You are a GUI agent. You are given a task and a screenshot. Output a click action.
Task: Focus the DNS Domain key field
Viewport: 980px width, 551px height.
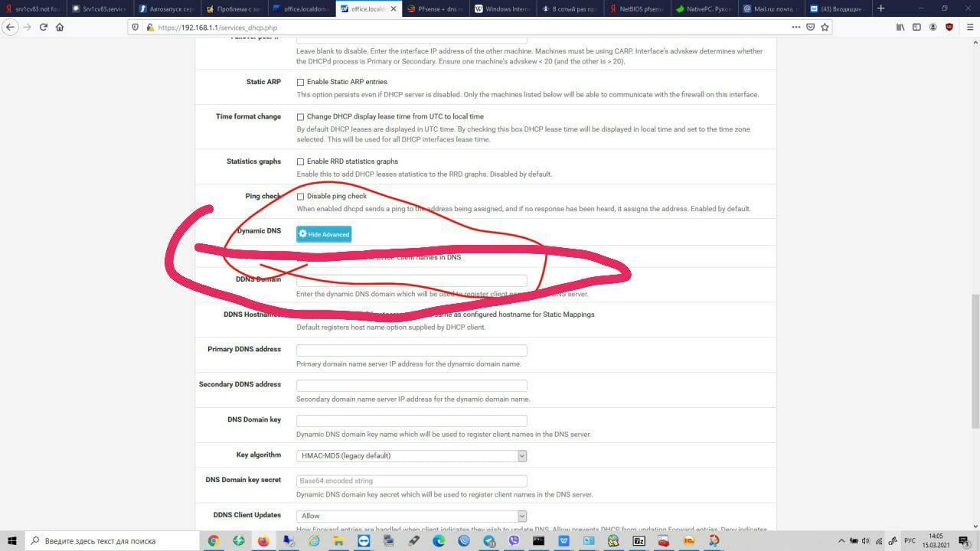412,421
